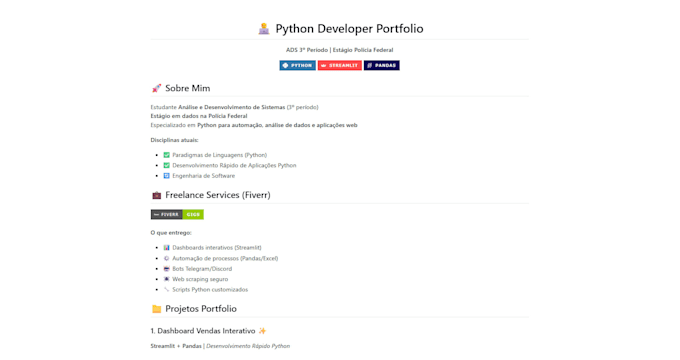Image resolution: width=680 pixels, height=360 pixels.
Task: Click green check next to Desenvolvimento Rápido
Action: [167, 165]
